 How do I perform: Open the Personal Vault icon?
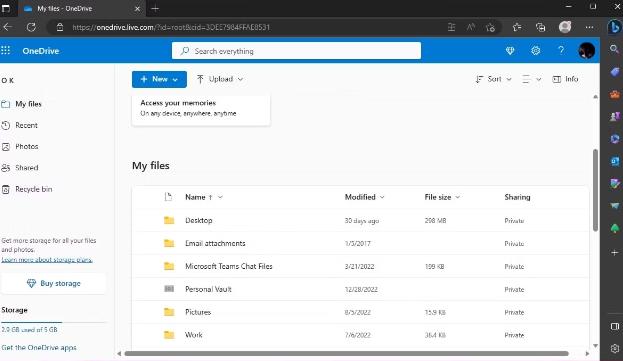click(169, 289)
